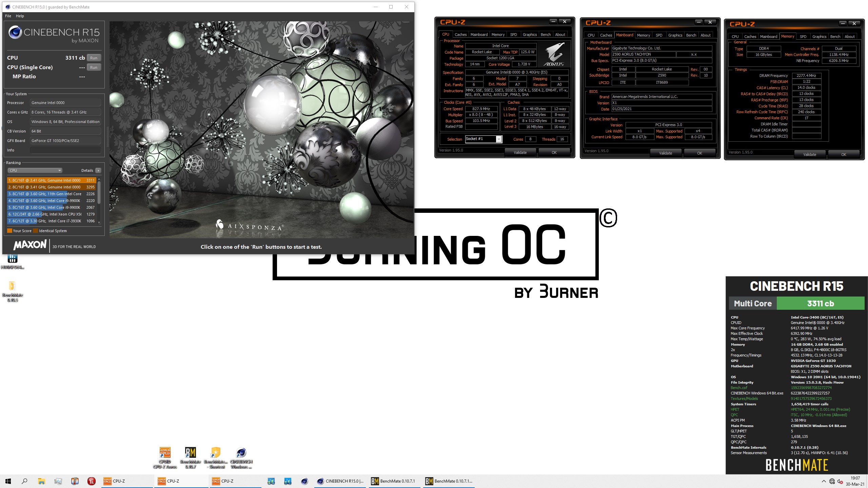Select the Intel Xeon 12C/24T ranking row

[x=52, y=214]
